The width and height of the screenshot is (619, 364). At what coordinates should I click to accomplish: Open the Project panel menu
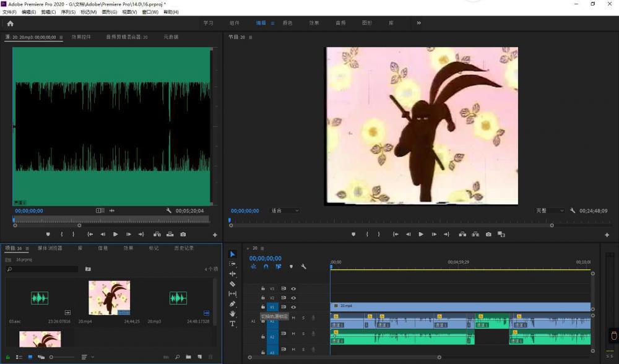point(27,249)
